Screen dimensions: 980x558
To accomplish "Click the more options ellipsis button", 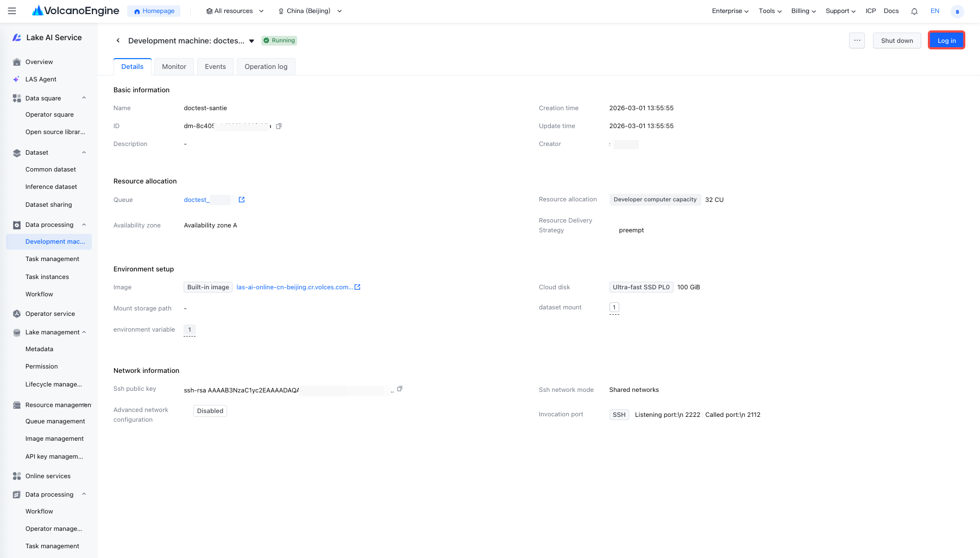I will pyautogui.click(x=857, y=41).
